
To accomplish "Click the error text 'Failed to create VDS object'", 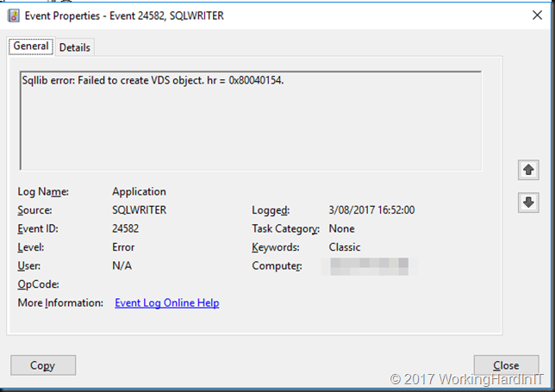I will (140, 81).
